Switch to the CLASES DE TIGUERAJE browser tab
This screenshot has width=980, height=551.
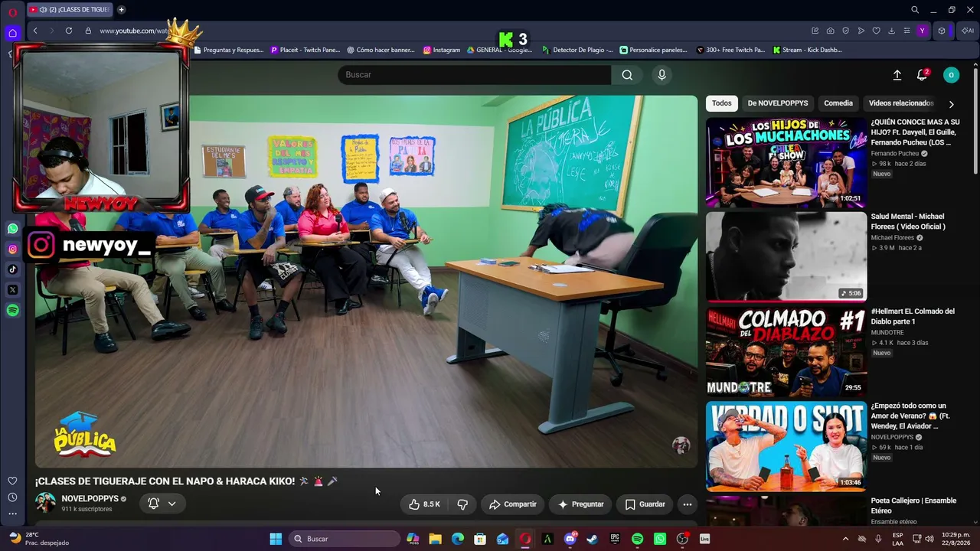point(70,10)
